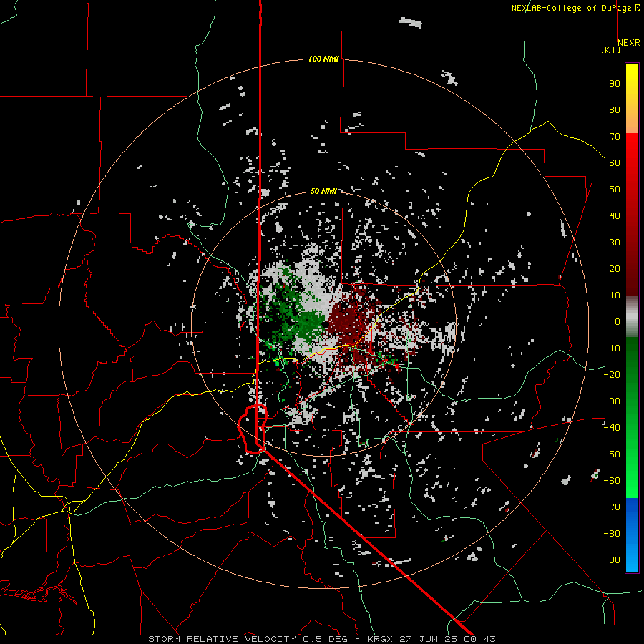This screenshot has height=644, width=644.
Task: Select the positive 50 knot scale label
Action: point(615,190)
